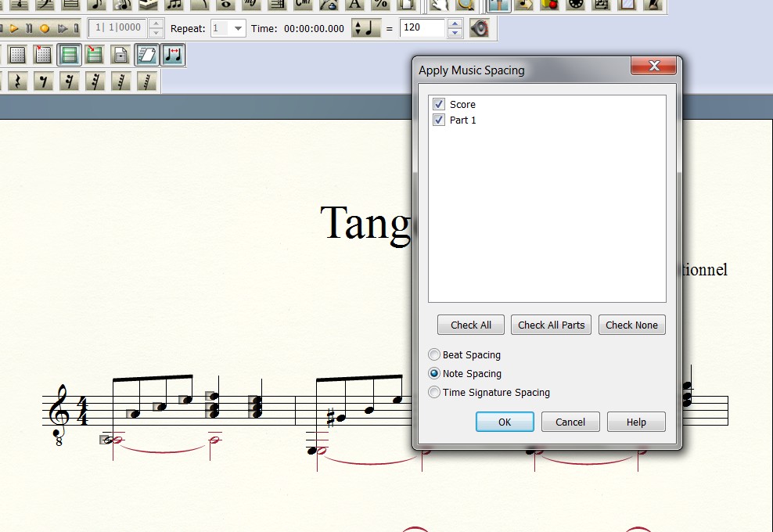Click the Music Spacing tool icon
Viewport: 773px width, 532px height.
173,55
